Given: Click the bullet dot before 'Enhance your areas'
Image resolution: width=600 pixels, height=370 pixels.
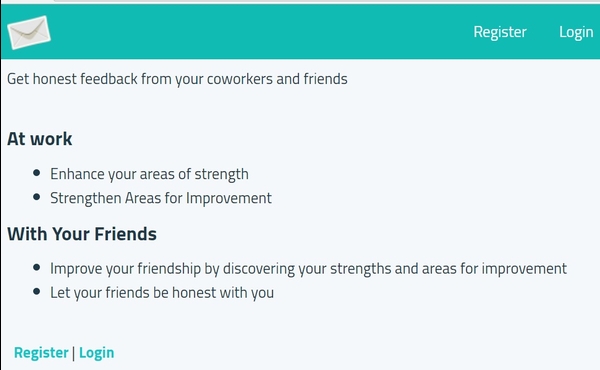Looking at the screenshot, I should (x=37, y=173).
